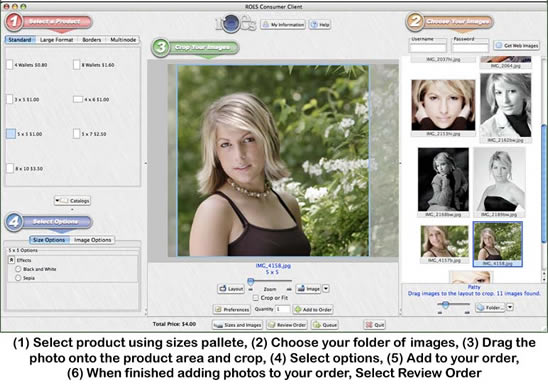Click the zoom slider handle
The width and height of the screenshot is (548, 388).
tap(251, 281)
